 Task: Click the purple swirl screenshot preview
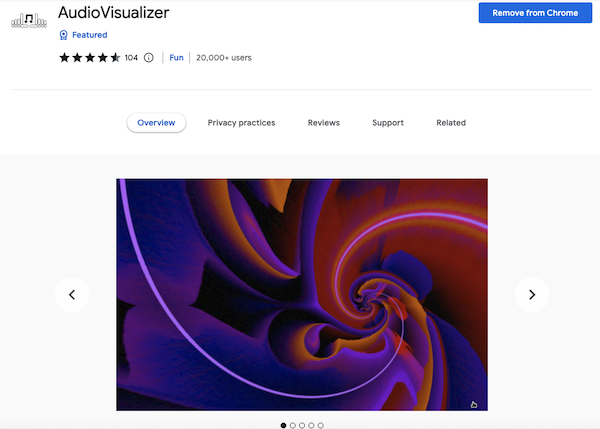pos(302,295)
